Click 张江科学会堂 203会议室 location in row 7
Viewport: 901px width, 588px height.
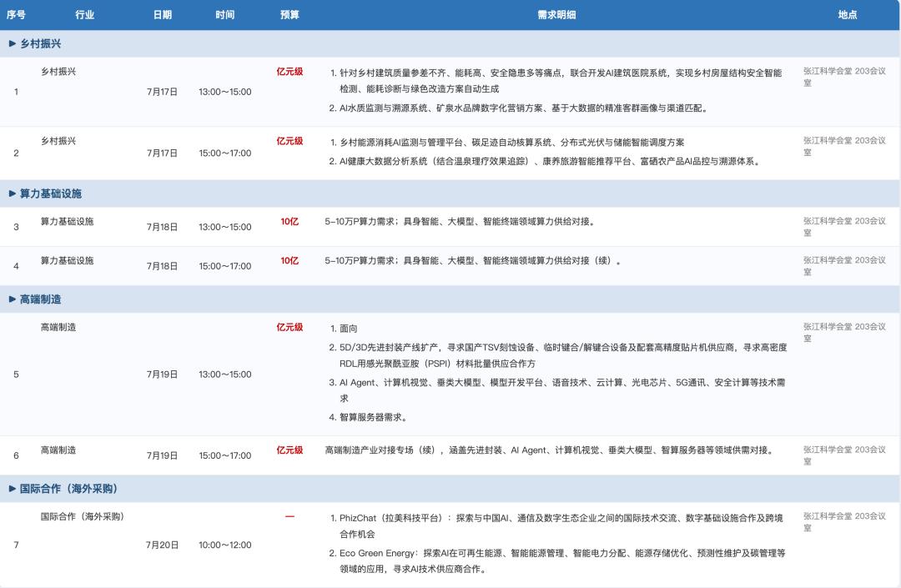844,522
